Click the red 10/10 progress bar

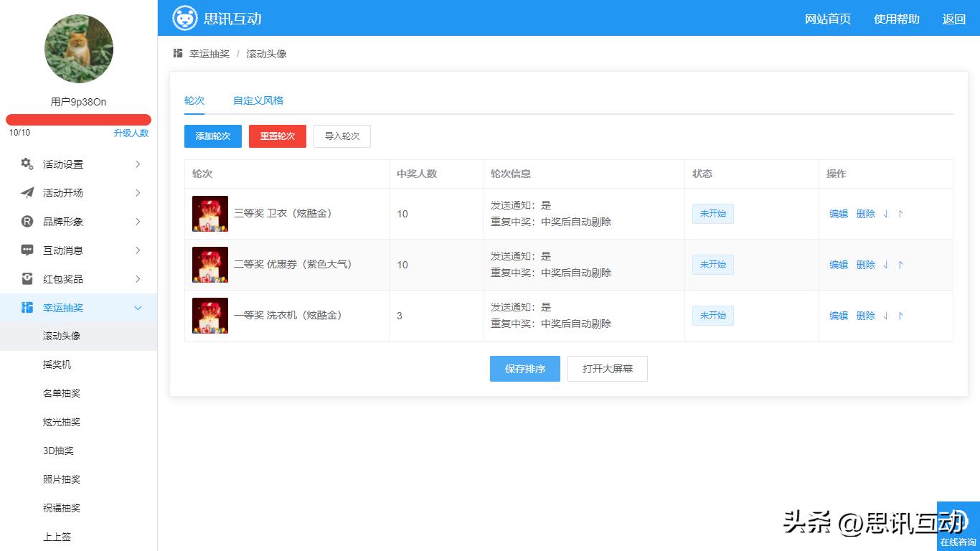pyautogui.click(x=78, y=119)
